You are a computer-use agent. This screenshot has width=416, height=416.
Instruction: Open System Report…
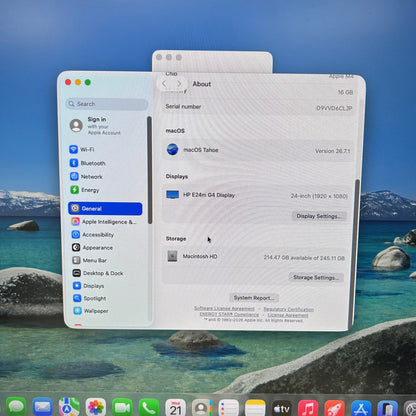pyautogui.click(x=254, y=298)
